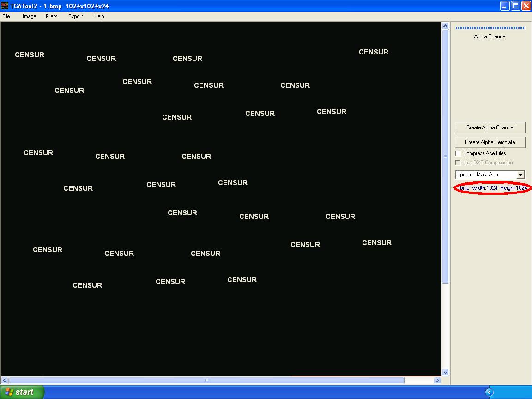Click the horizontal scrollbar thumb
Viewport: 532px width, 399px height.
206,381
